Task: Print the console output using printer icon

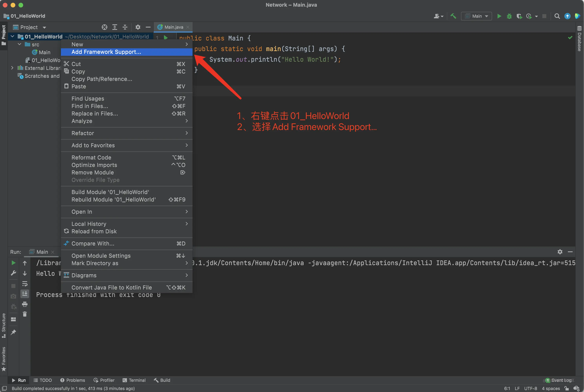Action: [25, 304]
